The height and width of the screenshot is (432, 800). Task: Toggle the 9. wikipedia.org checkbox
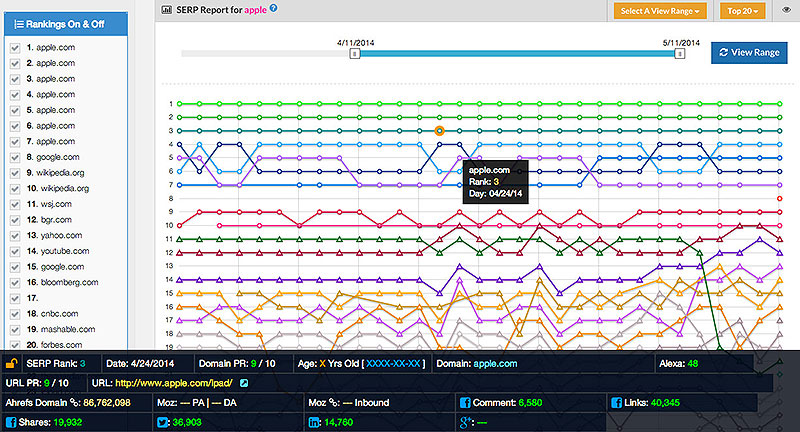pos(15,173)
